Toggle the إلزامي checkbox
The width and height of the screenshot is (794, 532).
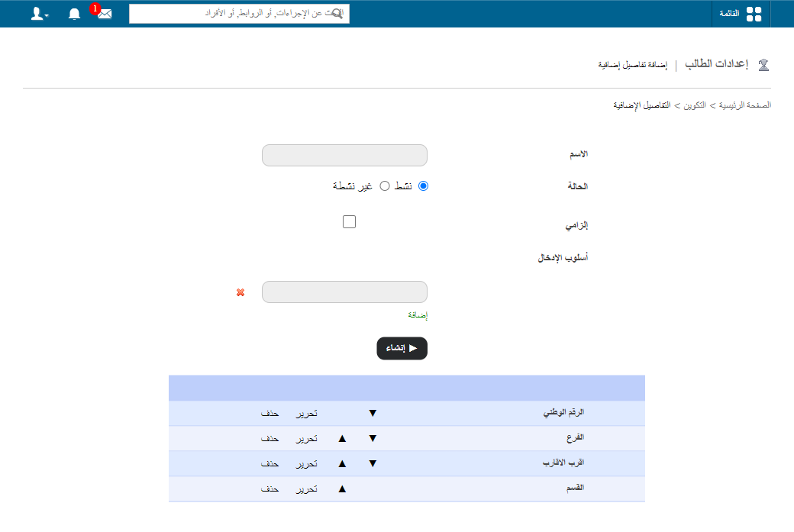coord(350,221)
